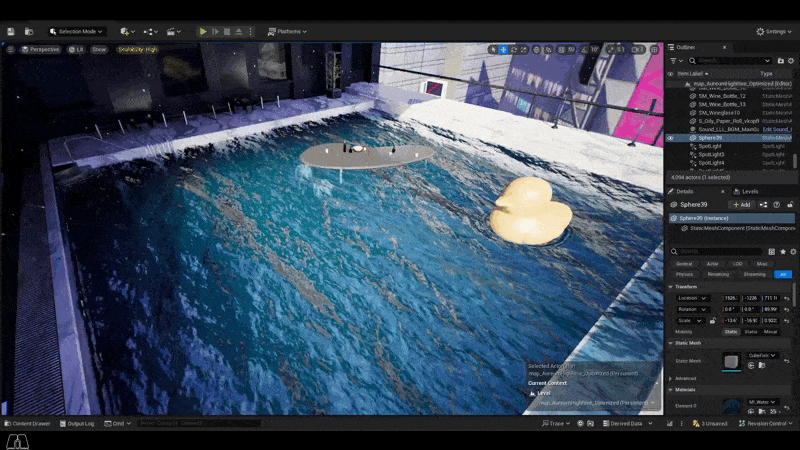This screenshot has width=800, height=450.
Task: Select the Physics filter in Details
Action: tap(684, 274)
